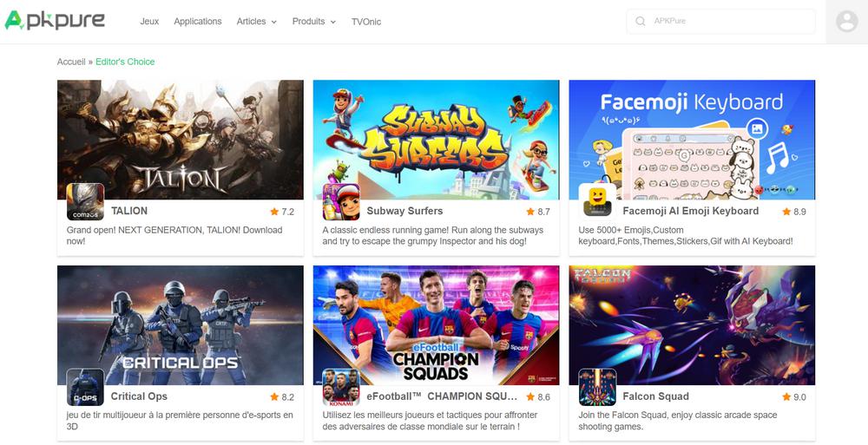This screenshot has height=445, width=868.
Task: Click the Subway Surfers app icon
Action: 341,202
